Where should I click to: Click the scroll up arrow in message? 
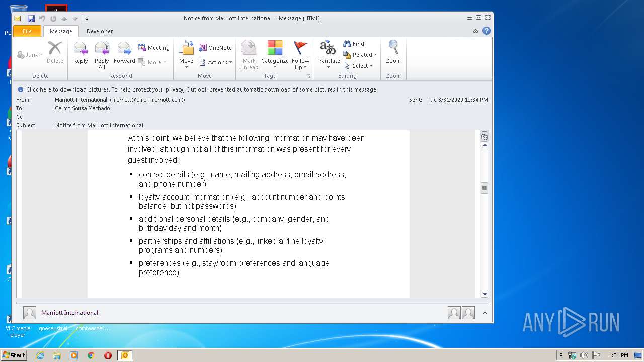pyautogui.click(x=485, y=145)
